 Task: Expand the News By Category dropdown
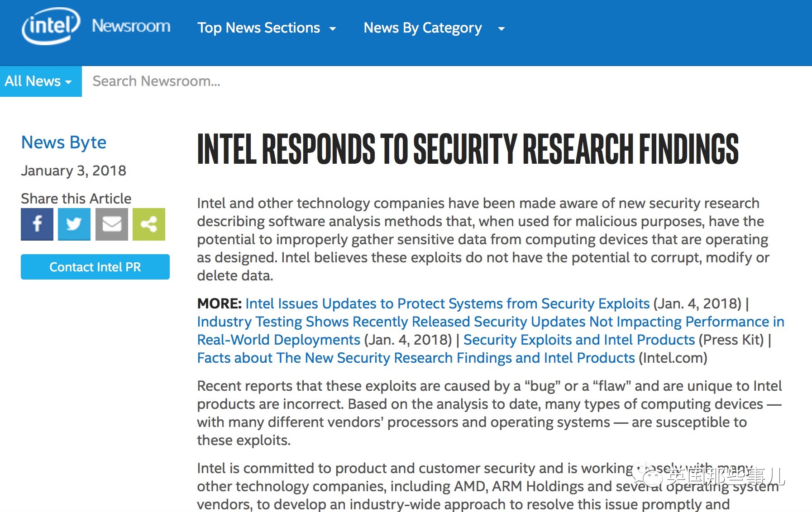pos(422,28)
